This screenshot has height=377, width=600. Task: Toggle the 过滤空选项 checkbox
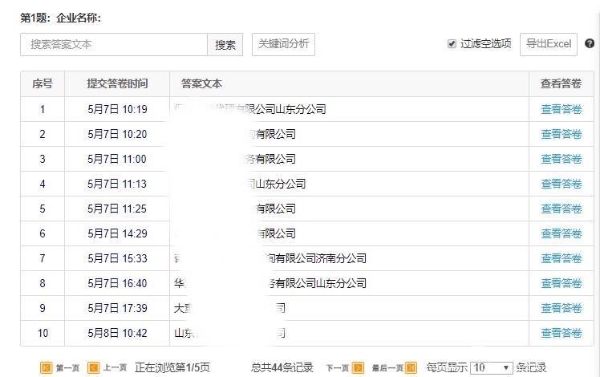[x=452, y=44]
